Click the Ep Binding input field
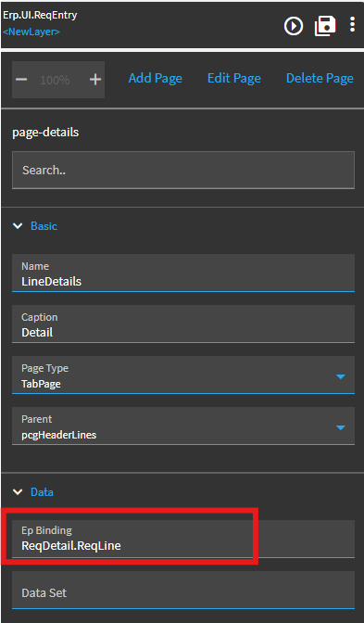 (x=183, y=539)
